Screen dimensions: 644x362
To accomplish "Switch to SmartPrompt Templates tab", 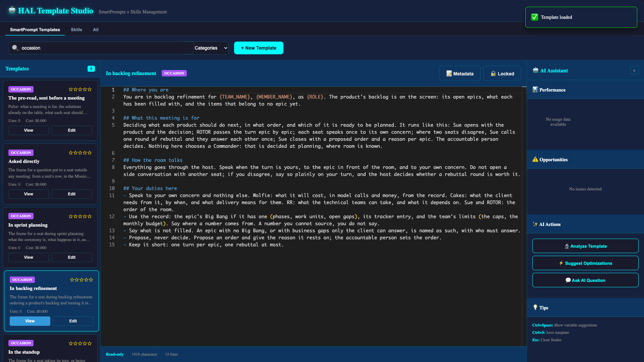I will (x=35, y=29).
